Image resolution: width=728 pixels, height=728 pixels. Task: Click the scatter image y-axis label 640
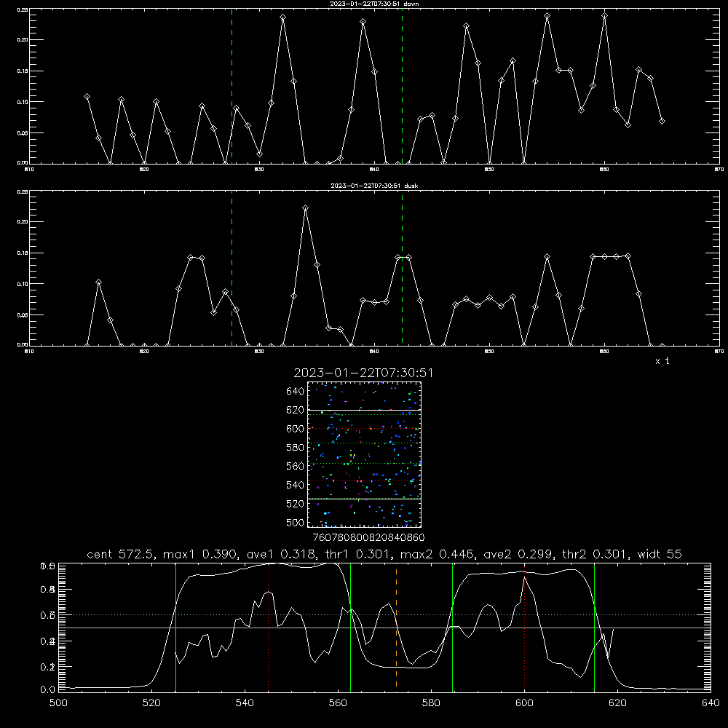coord(296,392)
